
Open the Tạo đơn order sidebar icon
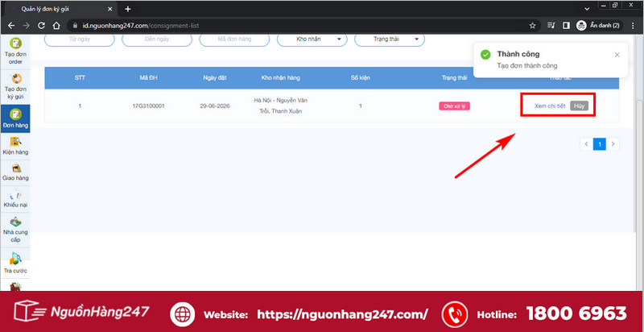[15, 52]
